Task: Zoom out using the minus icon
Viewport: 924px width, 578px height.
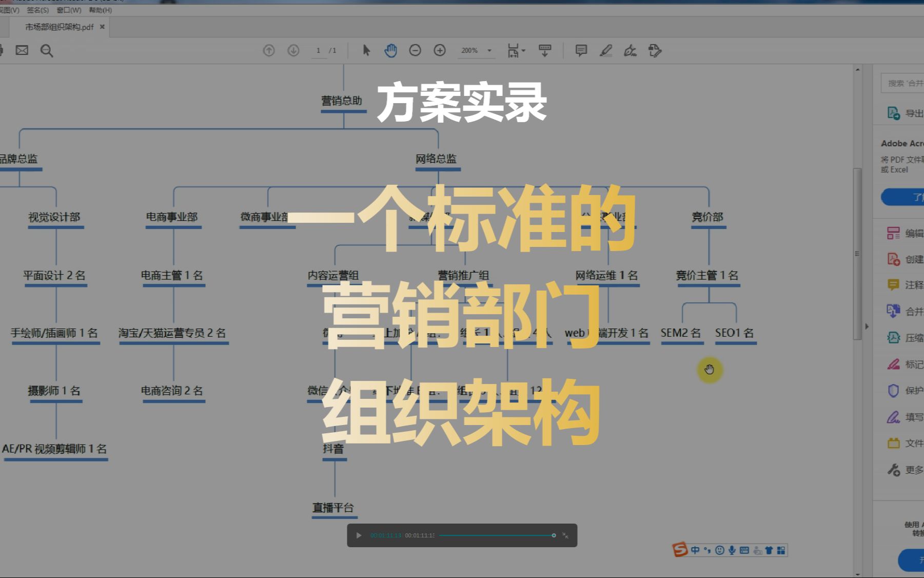Action: coord(415,50)
